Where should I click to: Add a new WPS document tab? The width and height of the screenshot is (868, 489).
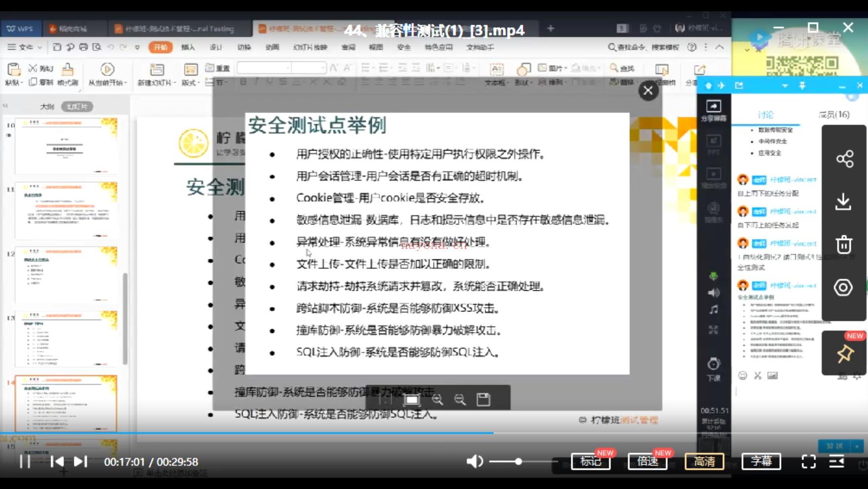tap(551, 29)
